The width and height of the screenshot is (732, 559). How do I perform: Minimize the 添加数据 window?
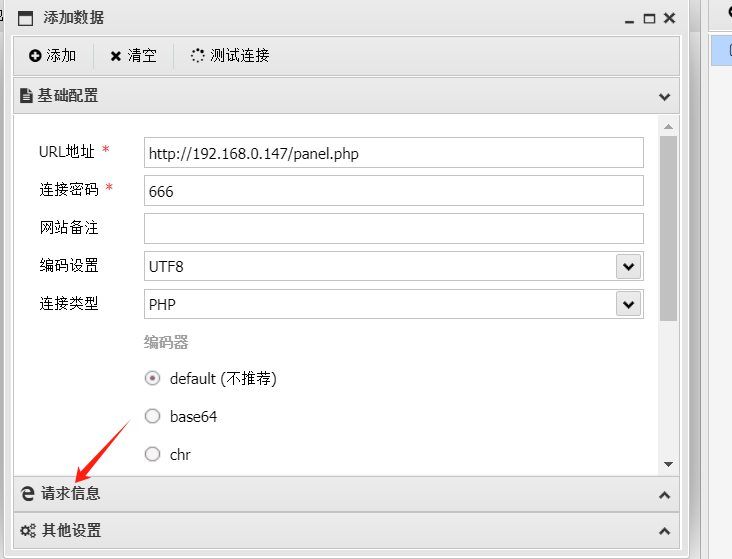coord(629,19)
